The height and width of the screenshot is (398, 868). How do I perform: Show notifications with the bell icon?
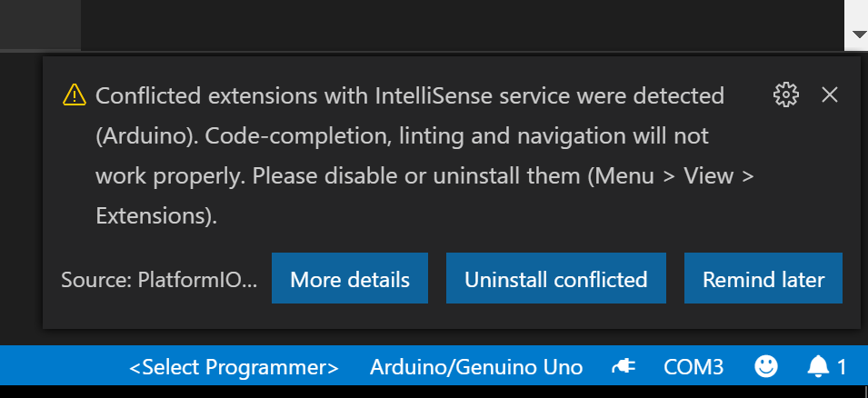(x=818, y=366)
